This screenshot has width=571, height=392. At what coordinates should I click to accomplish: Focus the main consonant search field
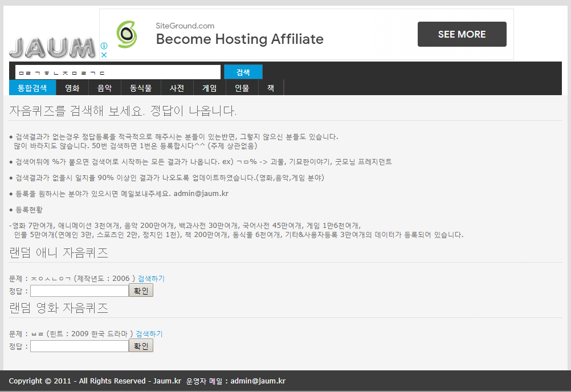(117, 72)
